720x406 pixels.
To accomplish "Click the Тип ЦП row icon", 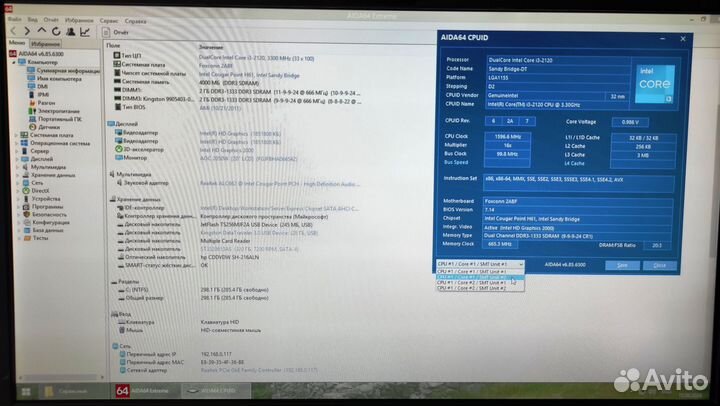I will click(x=117, y=55).
